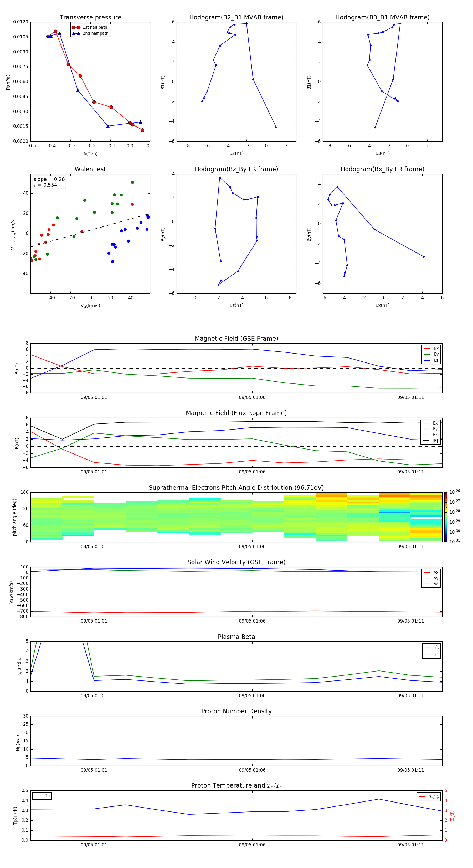Select "Bx" in the GSE magnetic field legend
This screenshot has height=868, width=473.
pos(431,349)
